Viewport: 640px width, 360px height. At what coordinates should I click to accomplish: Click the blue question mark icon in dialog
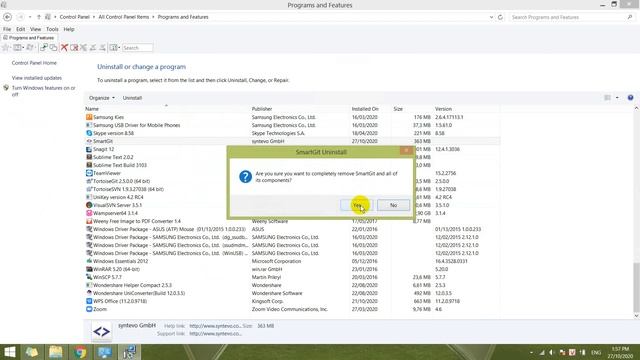pos(245,177)
